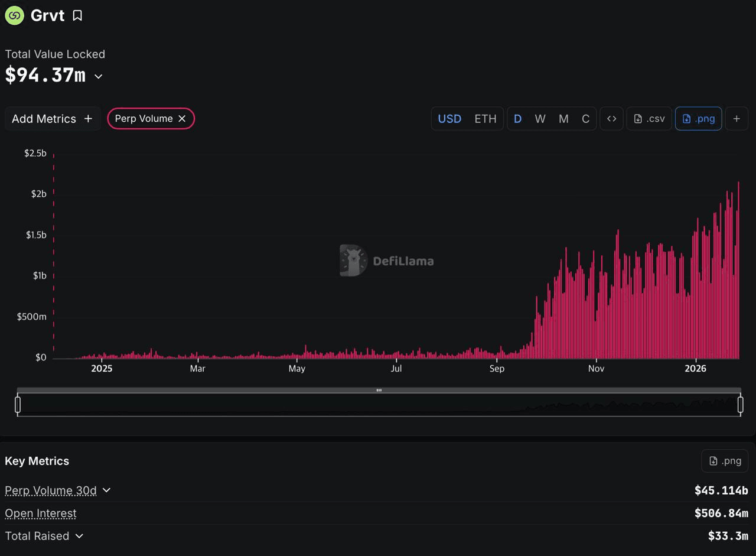Open the Add Metrics button
The image size is (756, 556).
[52, 119]
